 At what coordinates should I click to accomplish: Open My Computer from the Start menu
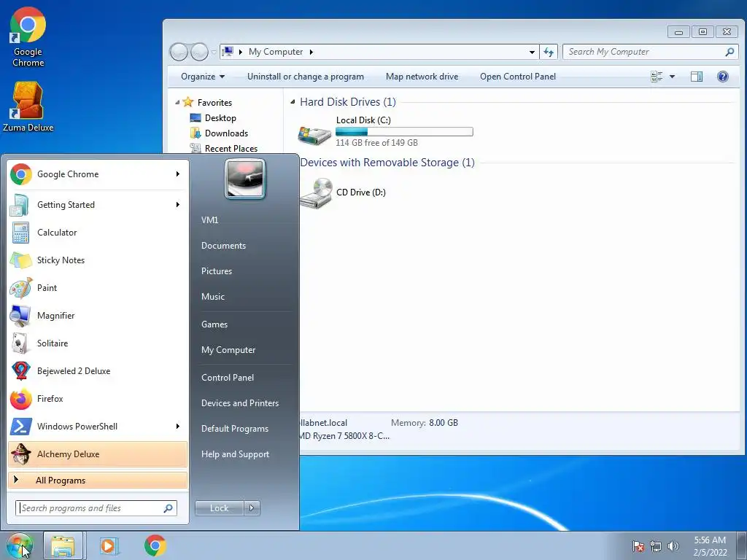coord(228,350)
